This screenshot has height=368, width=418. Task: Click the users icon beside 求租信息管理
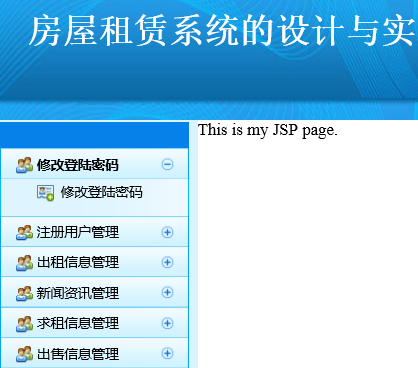click(x=24, y=324)
